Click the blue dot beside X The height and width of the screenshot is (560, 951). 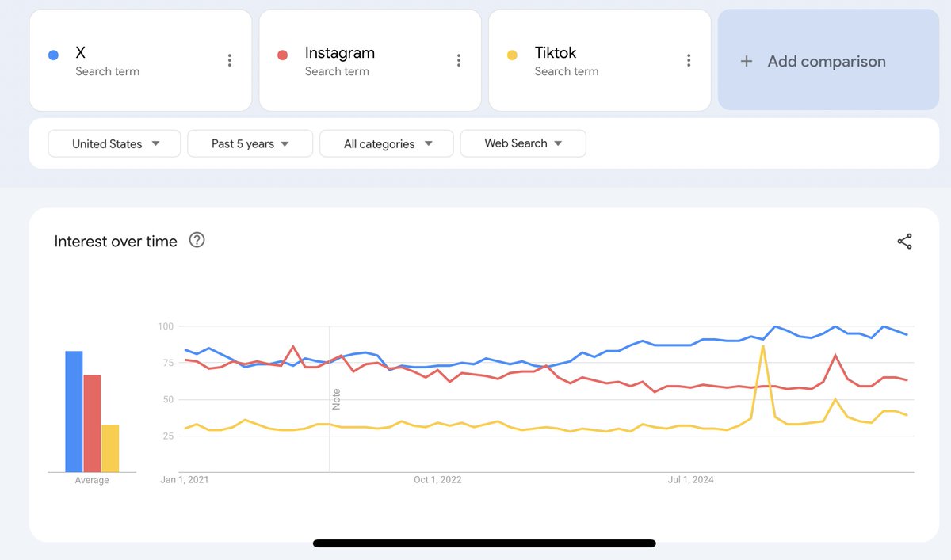click(53, 55)
